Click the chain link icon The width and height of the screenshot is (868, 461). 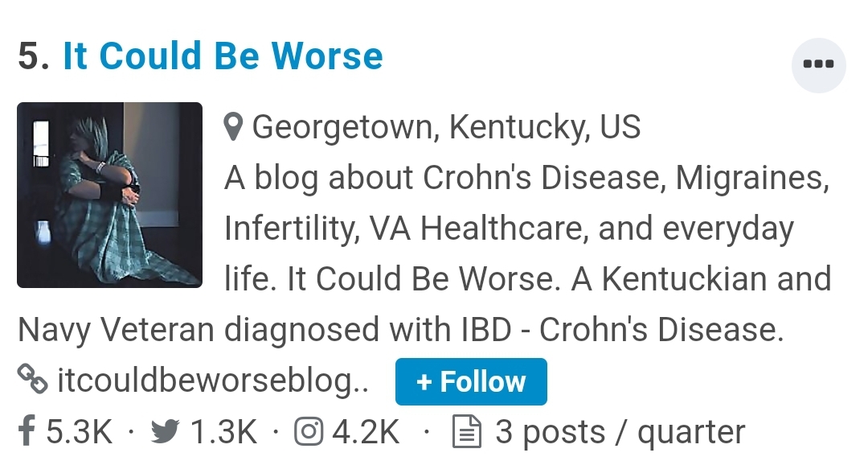click(31, 381)
